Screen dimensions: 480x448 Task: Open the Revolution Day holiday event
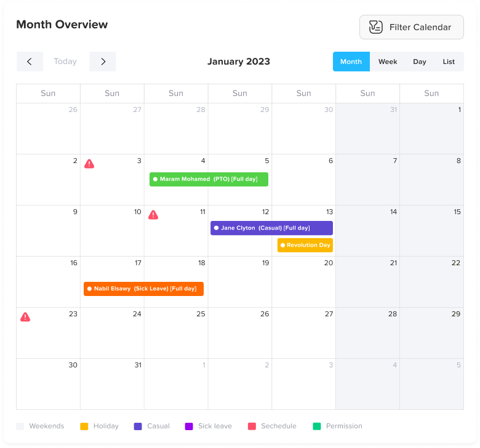pyautogui.click(x=305, y=245)
